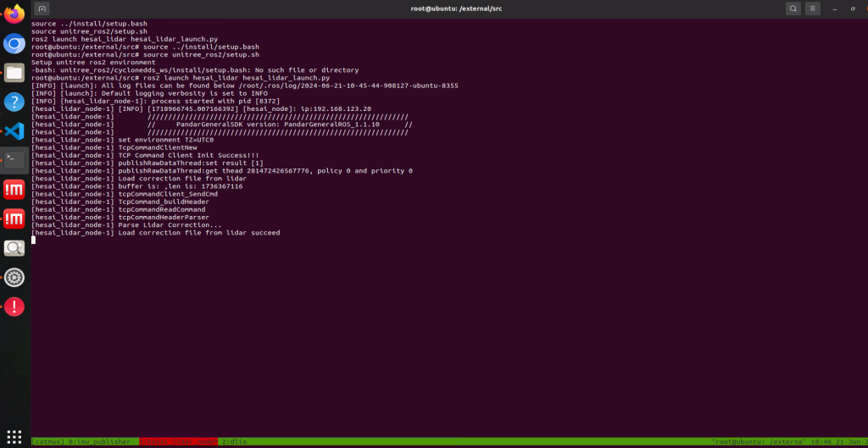Click the terminal cursor block at the prompt
This screenshot has width=868, height=448.
tap(34, 240)
